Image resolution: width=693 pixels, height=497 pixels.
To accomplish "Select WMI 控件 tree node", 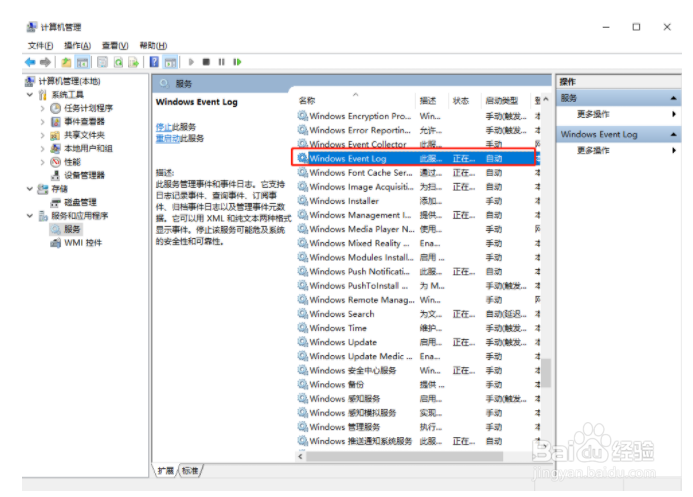I will tap(76, 243).
